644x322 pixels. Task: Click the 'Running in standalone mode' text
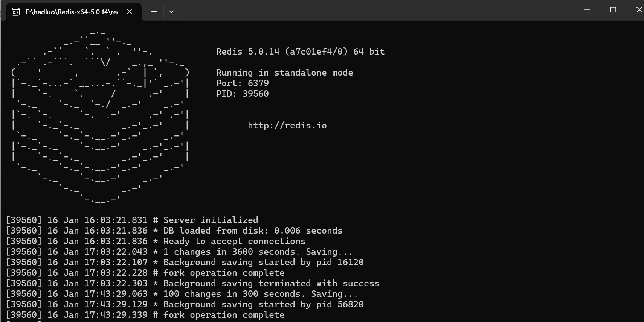[284, 73]
